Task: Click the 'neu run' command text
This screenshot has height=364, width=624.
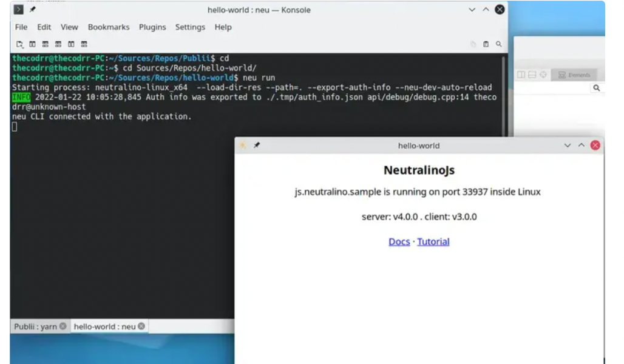Action: (259, 78)
